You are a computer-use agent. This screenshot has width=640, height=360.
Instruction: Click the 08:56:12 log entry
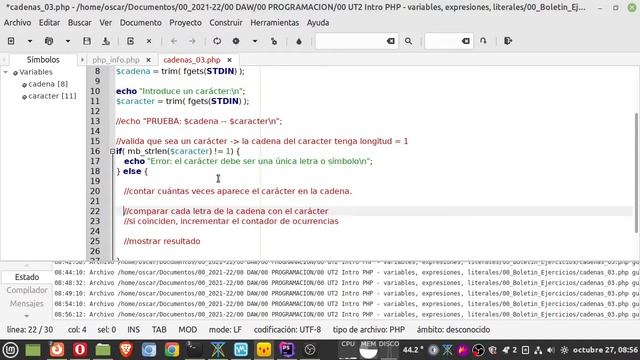tap(346, 314)
